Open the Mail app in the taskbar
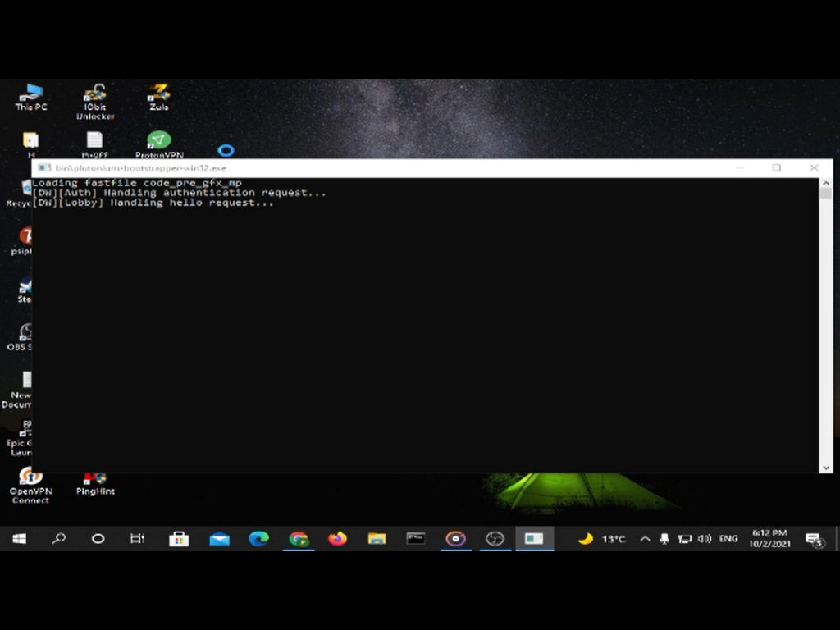This screenshot has width=840, height=630. (219, 539)
